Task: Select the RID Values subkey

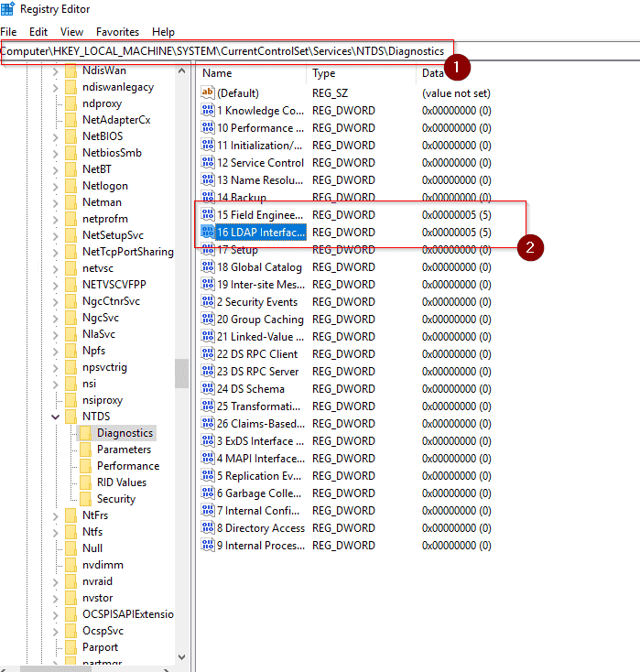Action: click(121, 482)
